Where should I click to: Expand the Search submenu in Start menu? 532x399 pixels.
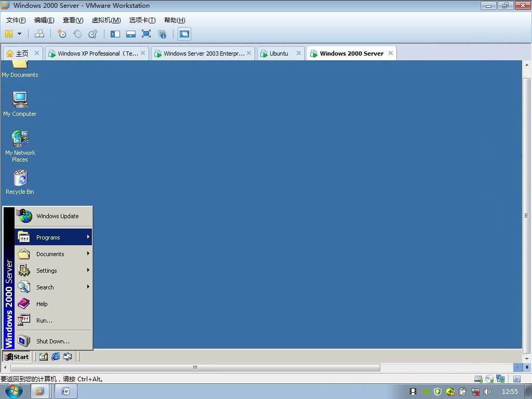(x=54, y=287)
